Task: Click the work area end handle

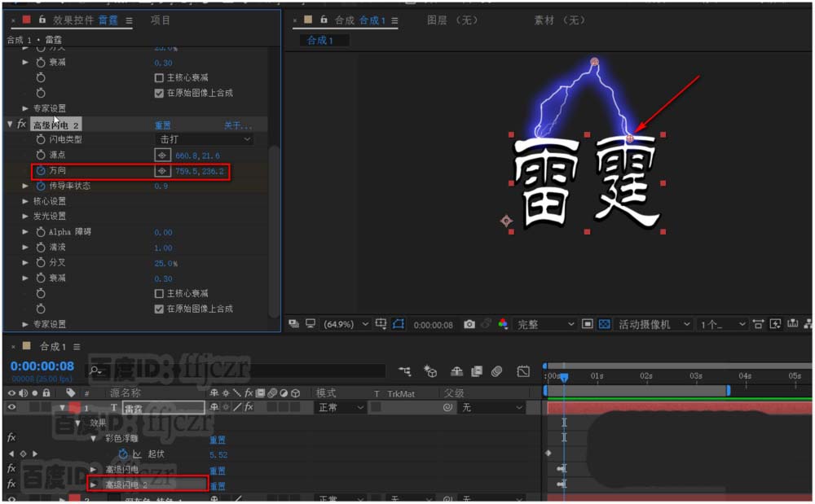Action: 728,390
